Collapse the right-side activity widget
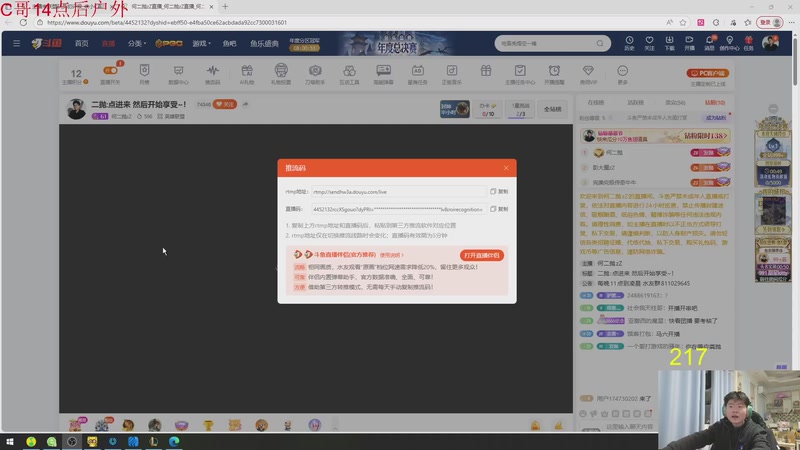This screenshot has height=450, width=800. coord(773,109)
